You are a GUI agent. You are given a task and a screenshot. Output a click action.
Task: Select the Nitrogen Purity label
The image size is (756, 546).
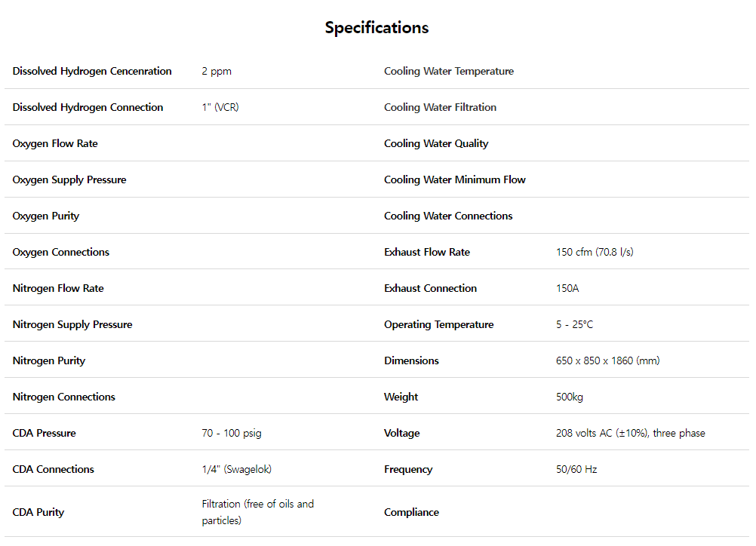49,360
